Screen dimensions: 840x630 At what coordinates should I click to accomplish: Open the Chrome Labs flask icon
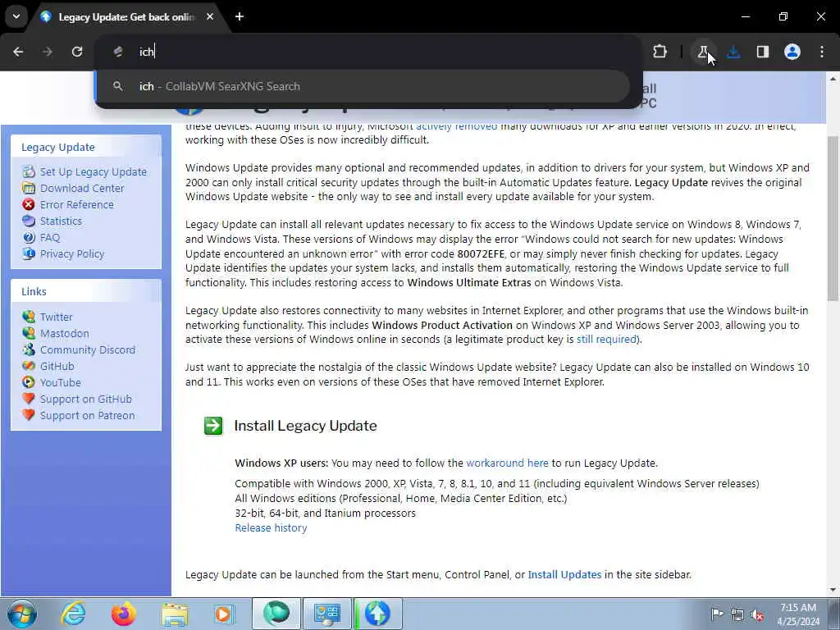(x=703, y=52)
